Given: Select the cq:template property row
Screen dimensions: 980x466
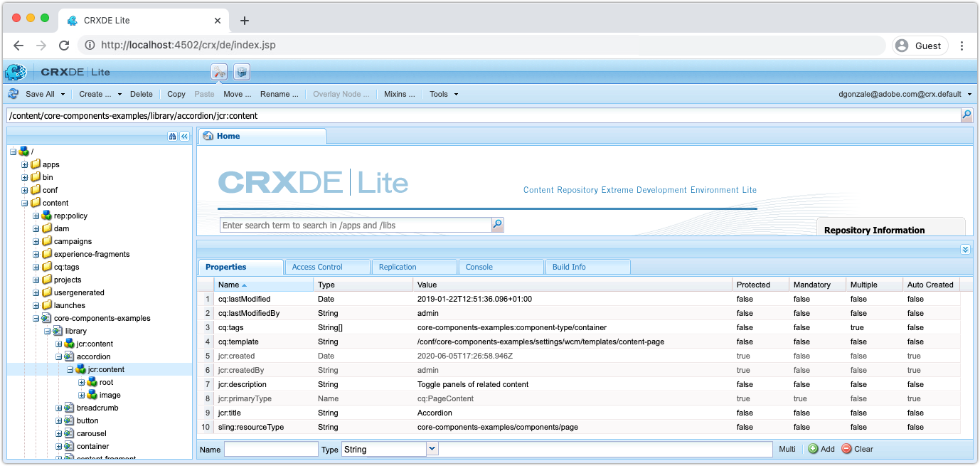Looking at the screenshot, I should 578,341.
